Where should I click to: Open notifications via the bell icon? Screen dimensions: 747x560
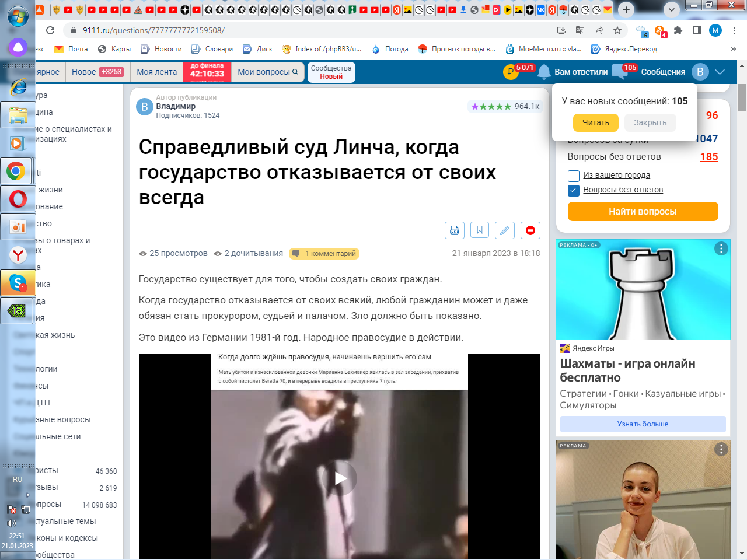click(x=544, y=71)
